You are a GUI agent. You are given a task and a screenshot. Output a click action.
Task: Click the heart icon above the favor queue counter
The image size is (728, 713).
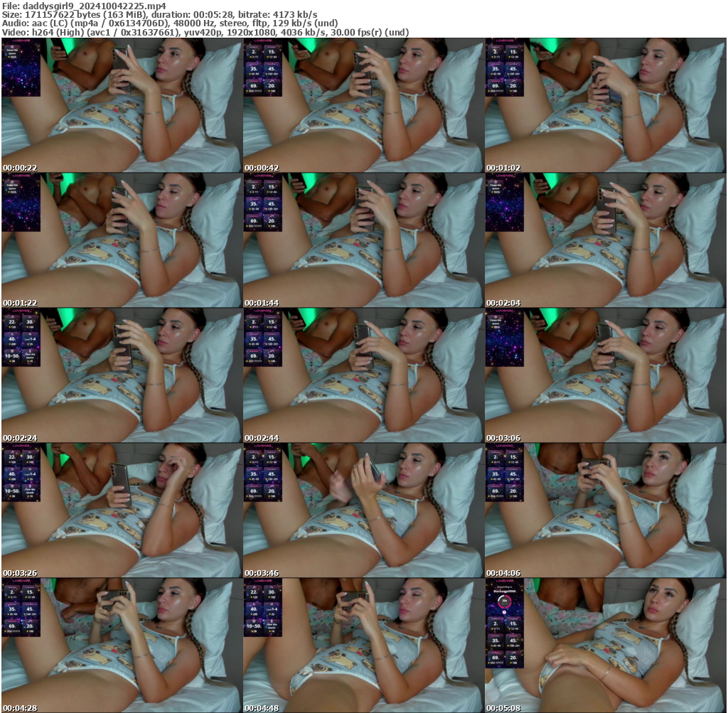click(12, 47)
